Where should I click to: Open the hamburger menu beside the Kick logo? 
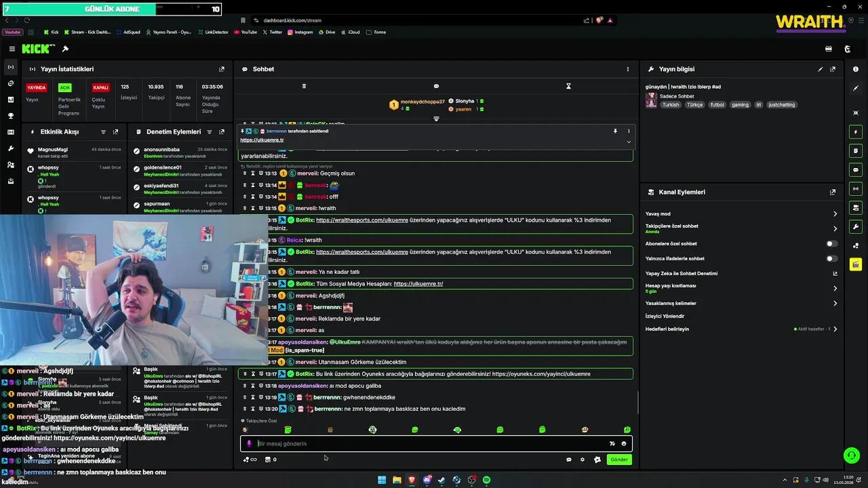[12, 49]
